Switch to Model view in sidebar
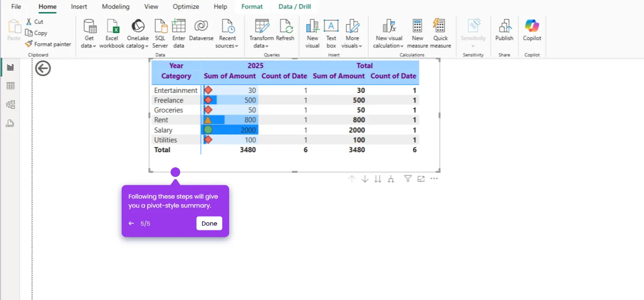The image size is (644, 300). click(10, 104)
